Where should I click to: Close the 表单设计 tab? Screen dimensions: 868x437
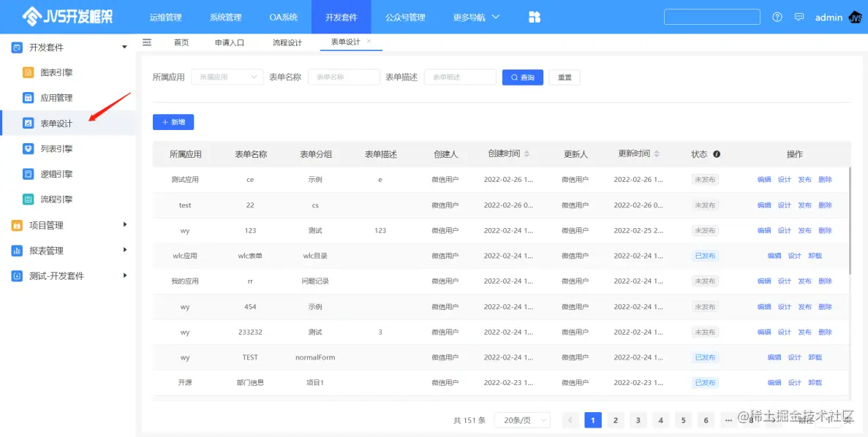click(369, 42)
